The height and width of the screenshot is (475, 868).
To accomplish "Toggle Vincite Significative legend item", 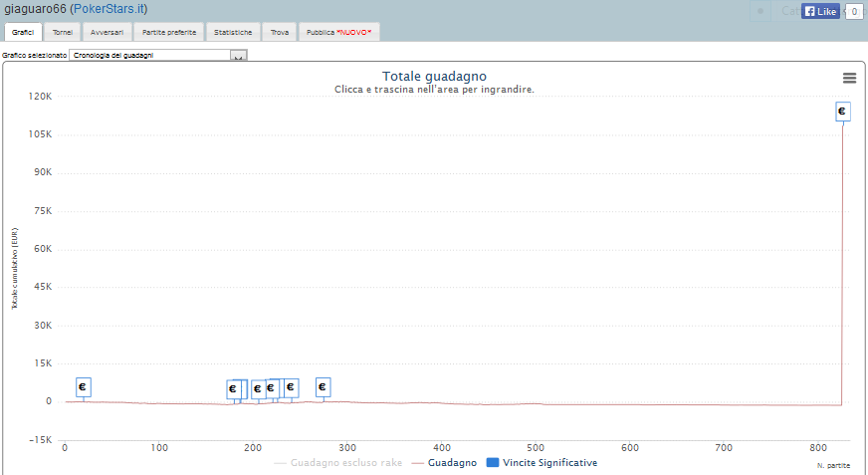I will 542,463.
